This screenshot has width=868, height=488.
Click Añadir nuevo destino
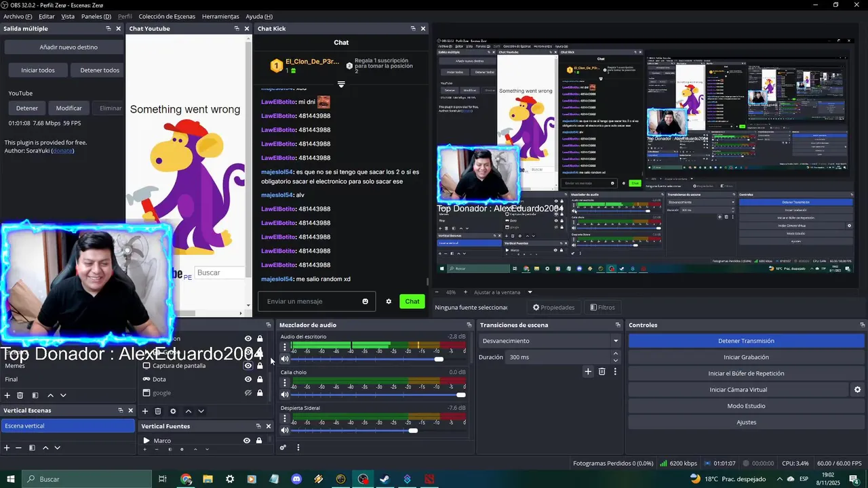tap(64, 47)
